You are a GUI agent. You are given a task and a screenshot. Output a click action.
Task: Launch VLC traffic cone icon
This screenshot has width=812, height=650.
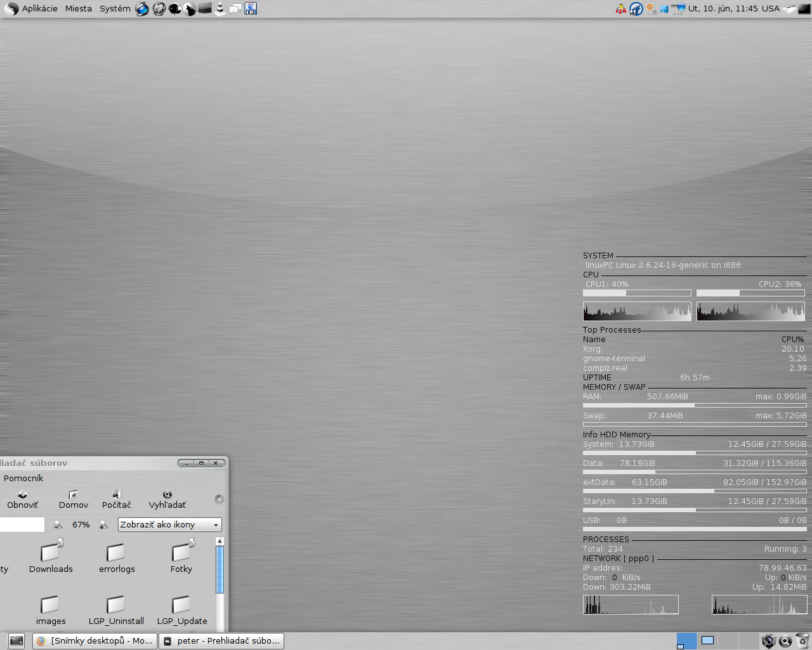click(x=219, y=9)
